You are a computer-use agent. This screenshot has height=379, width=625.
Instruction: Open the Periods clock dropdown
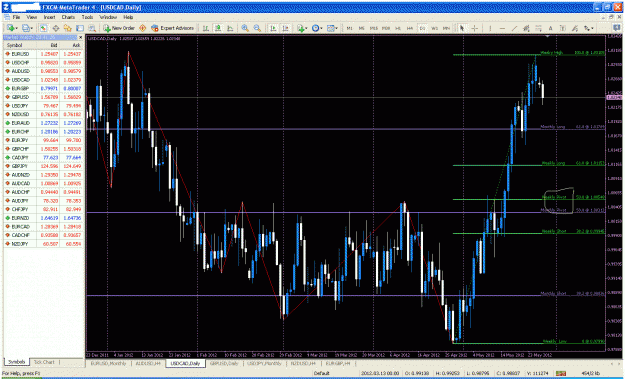(317, 28)
